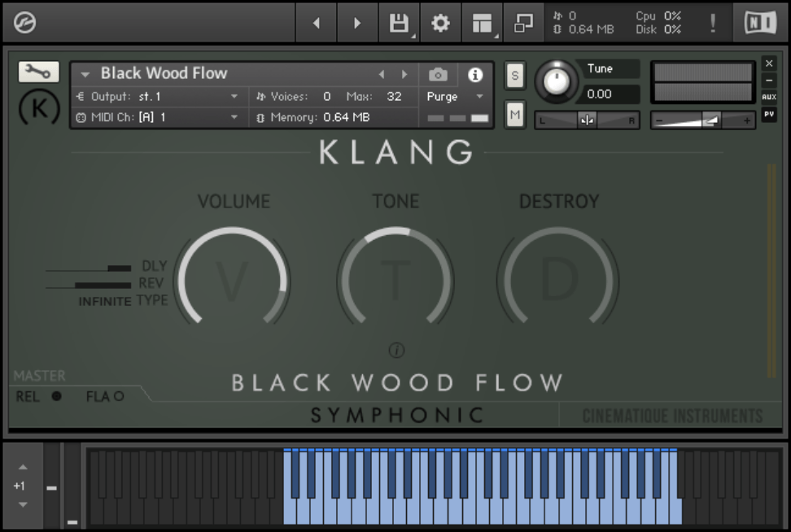Click the instrument volume slider
Image resolution: width=791 pixels, height=532 pixels.
point(703,120)
